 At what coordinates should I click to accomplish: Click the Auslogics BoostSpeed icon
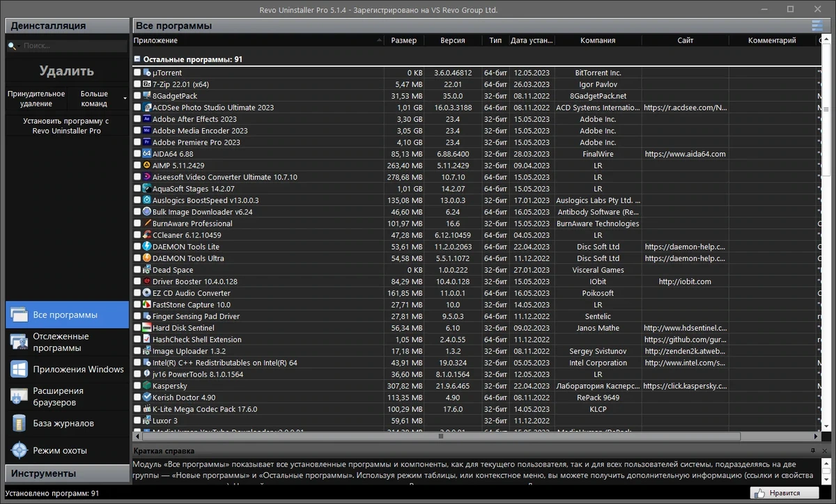(147, 200)
